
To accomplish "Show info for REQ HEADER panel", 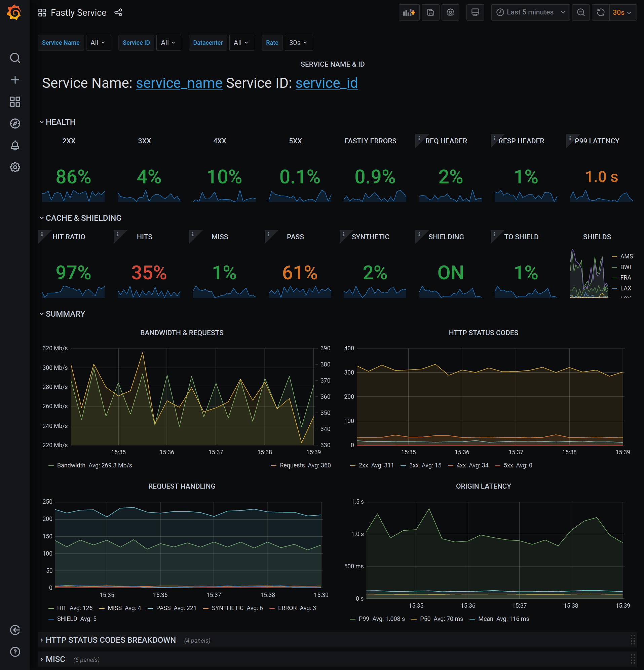I will 419,138.
